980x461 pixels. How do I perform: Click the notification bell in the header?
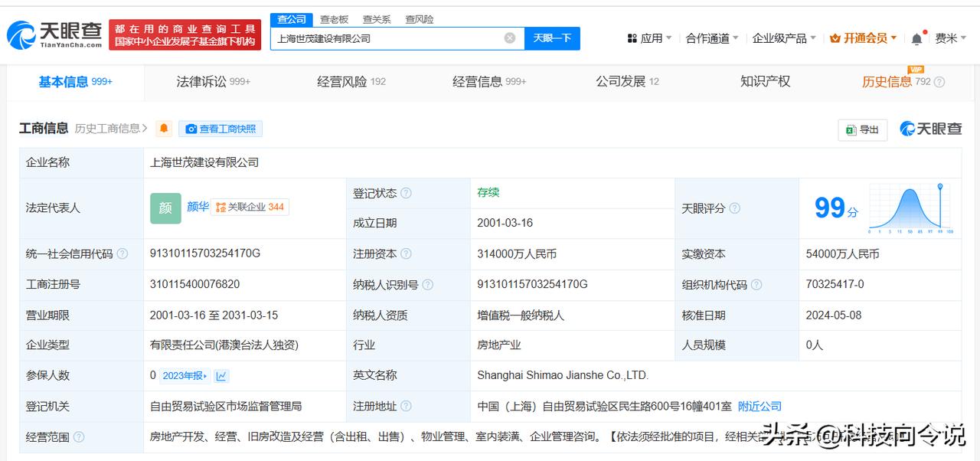(916, 38)
